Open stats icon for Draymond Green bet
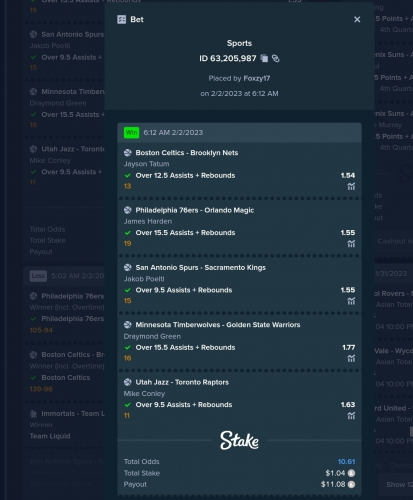This screenshot has width=413, height=500. pos(351,358)
